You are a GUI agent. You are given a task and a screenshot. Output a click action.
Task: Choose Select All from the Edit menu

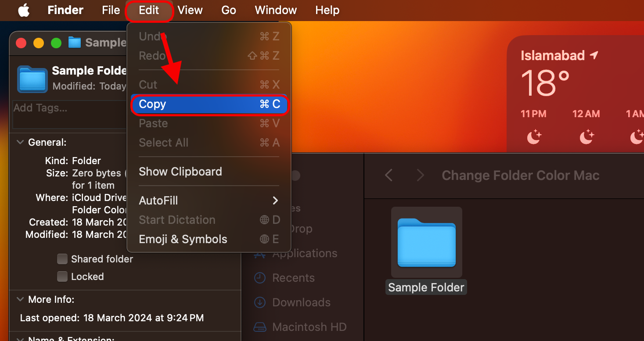click(209, 143)
